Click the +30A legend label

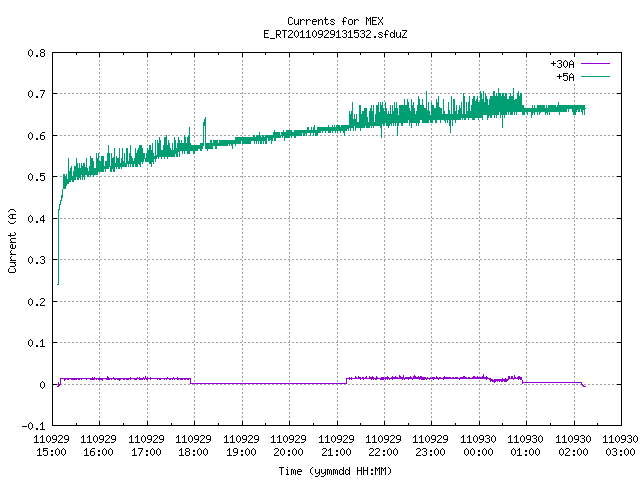point(562,64)
